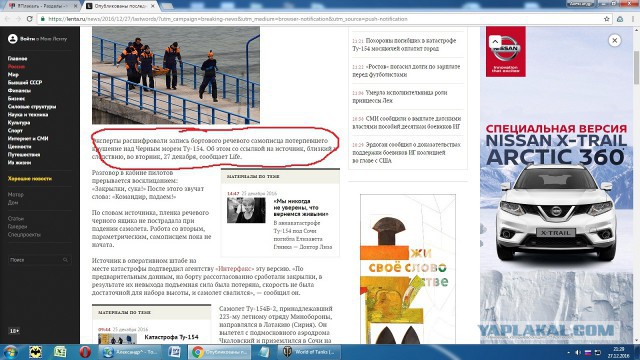Image resolution: width=640 pixels, height=360 pixels.
Task: Bookmark this page with the star icon
Action: 607,19
